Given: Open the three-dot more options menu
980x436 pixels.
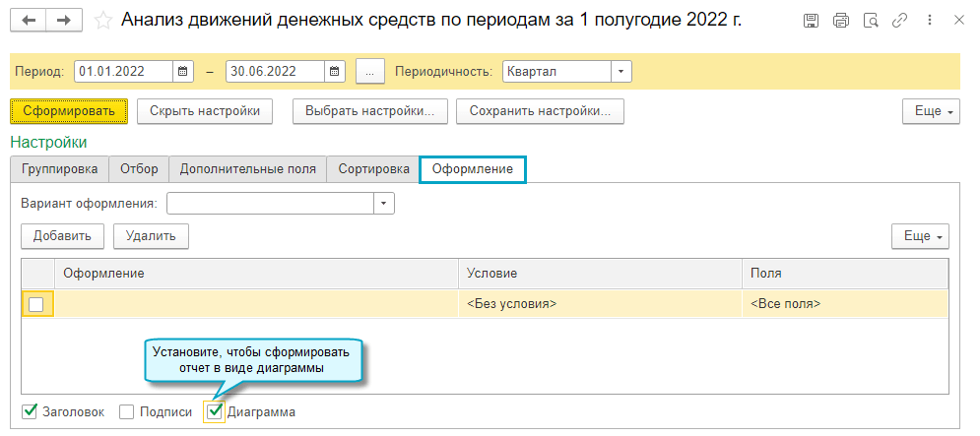Looking at the screenshot, I should 928,20.
